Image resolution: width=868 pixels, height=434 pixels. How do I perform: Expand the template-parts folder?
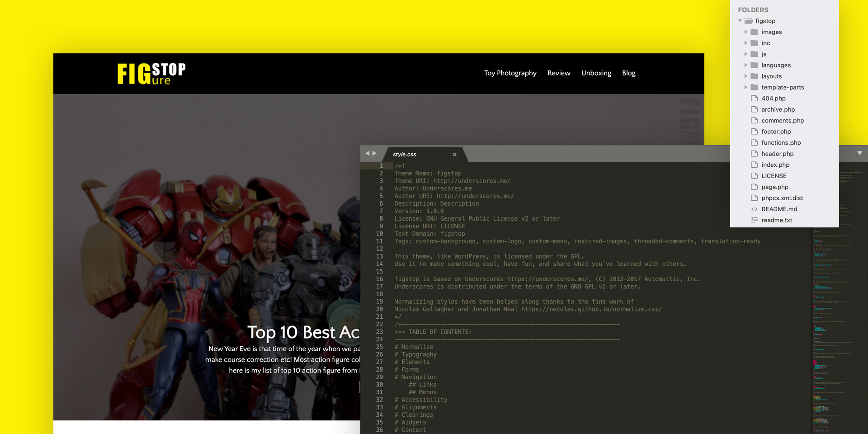tap(746, 87)
